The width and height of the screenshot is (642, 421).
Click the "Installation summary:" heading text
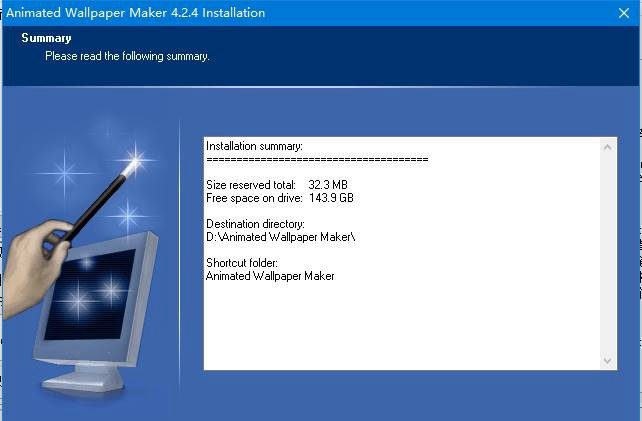click(254, 146)
